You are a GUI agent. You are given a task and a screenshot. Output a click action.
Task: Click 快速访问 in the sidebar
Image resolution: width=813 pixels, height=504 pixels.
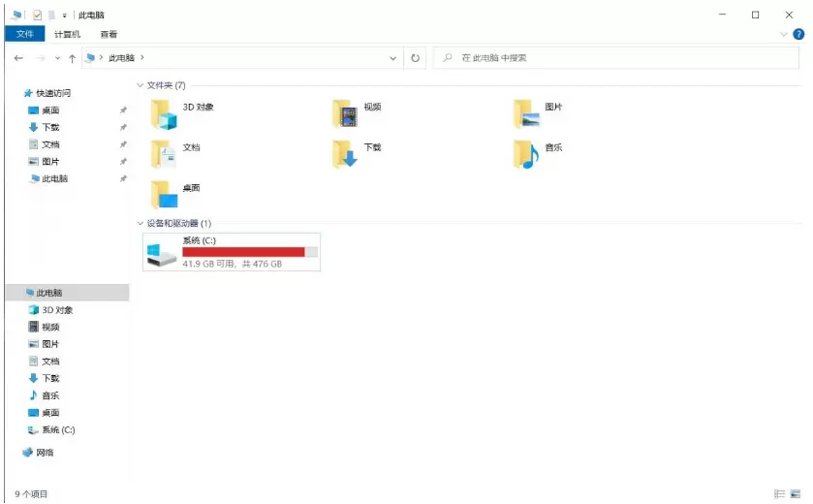53,93
